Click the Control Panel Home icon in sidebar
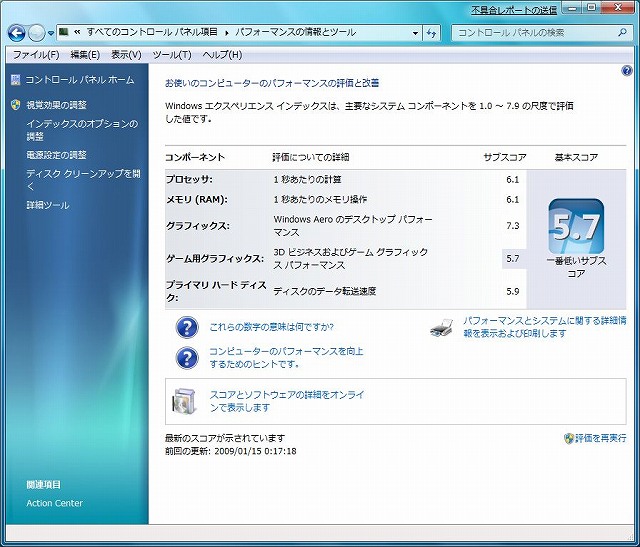 tap(16, 80)
